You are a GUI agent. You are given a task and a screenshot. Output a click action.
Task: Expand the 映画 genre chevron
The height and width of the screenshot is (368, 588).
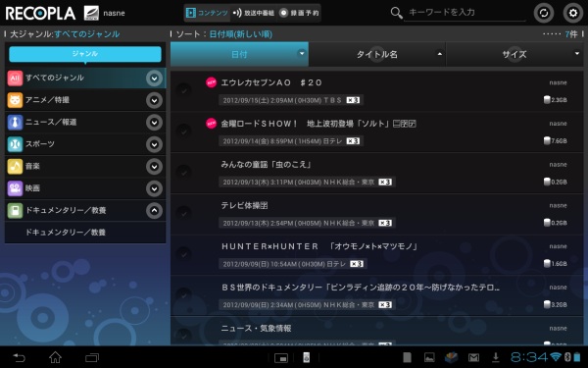pos(154,188)
